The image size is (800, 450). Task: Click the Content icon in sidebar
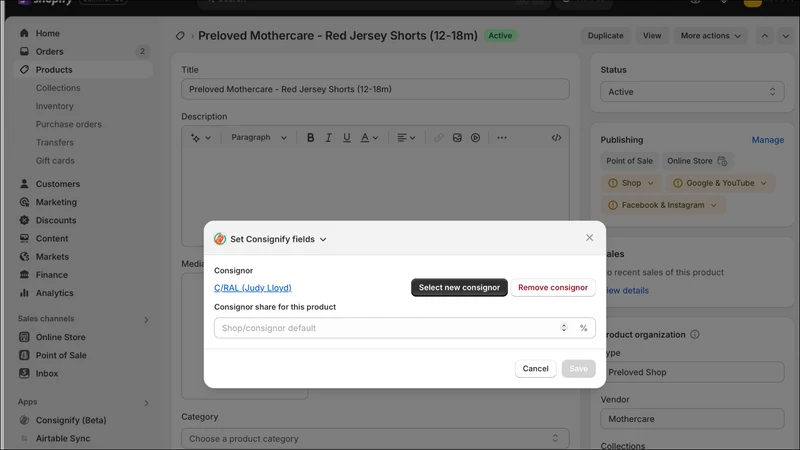tap(24, 238)
